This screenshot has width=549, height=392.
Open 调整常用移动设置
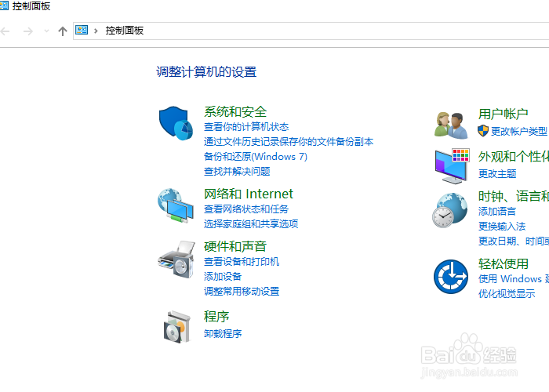242,291
